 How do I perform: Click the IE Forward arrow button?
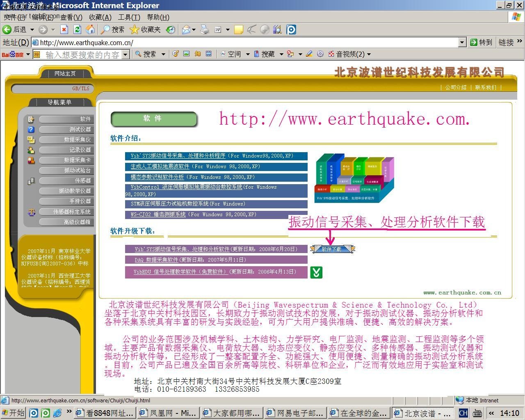click(43, 30)
